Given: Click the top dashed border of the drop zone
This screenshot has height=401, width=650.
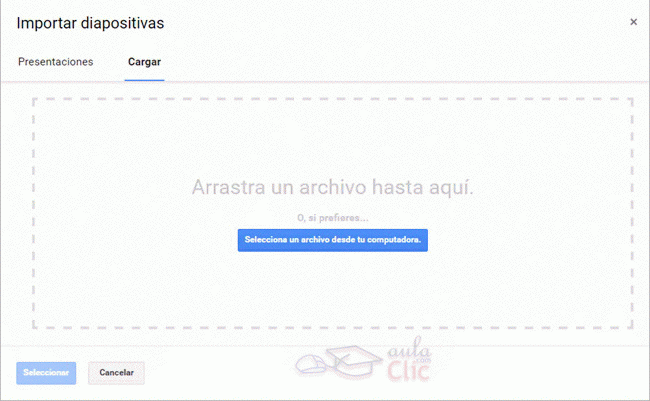Looking at the screenshot, I should [x=332, y=98].
